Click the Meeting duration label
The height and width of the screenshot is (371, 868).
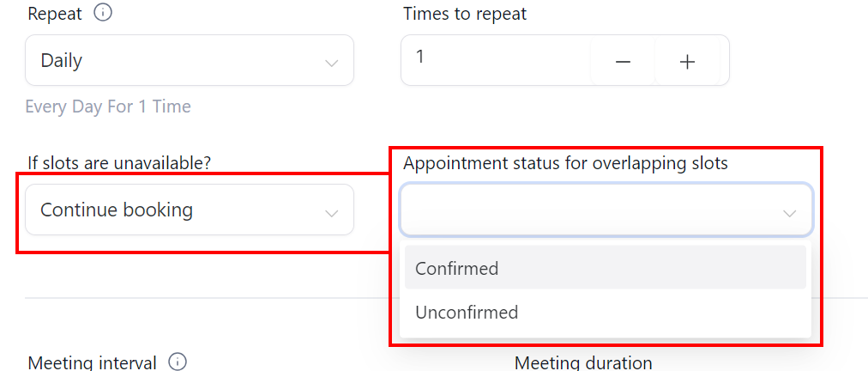tap(583, 362)
